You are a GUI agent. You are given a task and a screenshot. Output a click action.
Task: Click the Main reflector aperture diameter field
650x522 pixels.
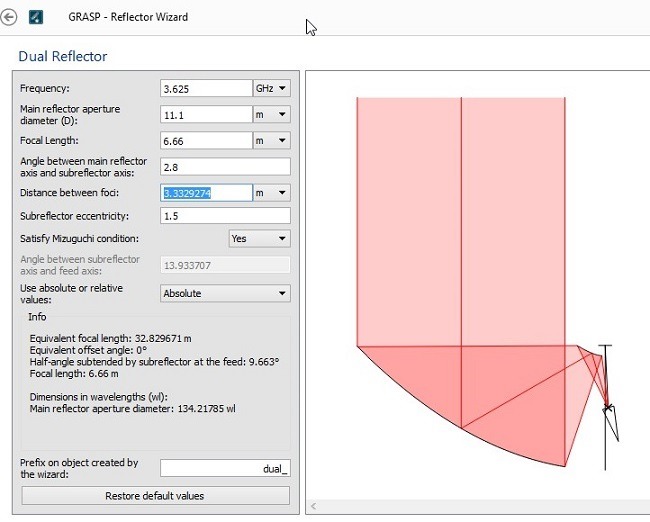[206, 114]
